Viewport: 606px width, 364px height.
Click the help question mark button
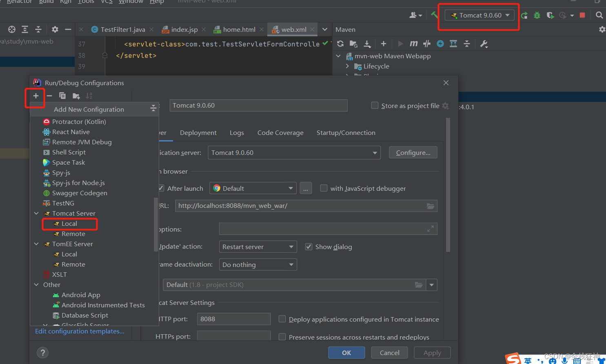[42, 353]
